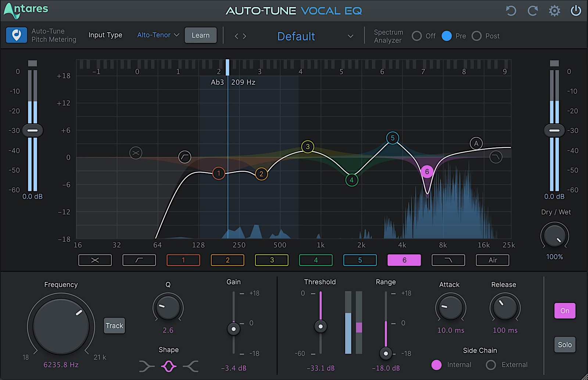Click band 6 node on EQ graph

pyautogui.click(x=427, y=171)
